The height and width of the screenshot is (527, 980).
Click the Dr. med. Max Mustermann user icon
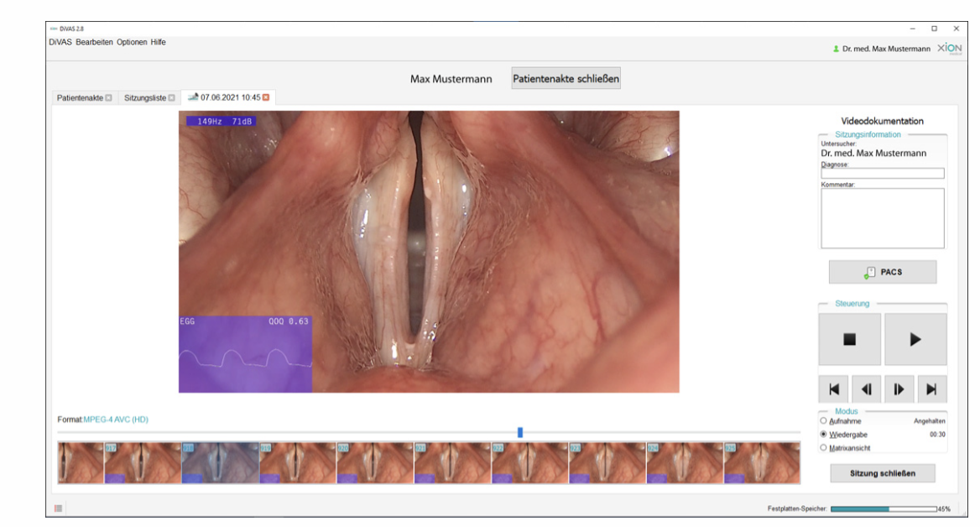tap(836, 49)
